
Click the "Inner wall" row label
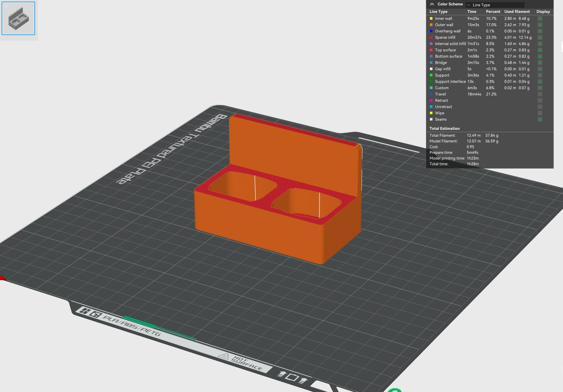coord(443,19)
